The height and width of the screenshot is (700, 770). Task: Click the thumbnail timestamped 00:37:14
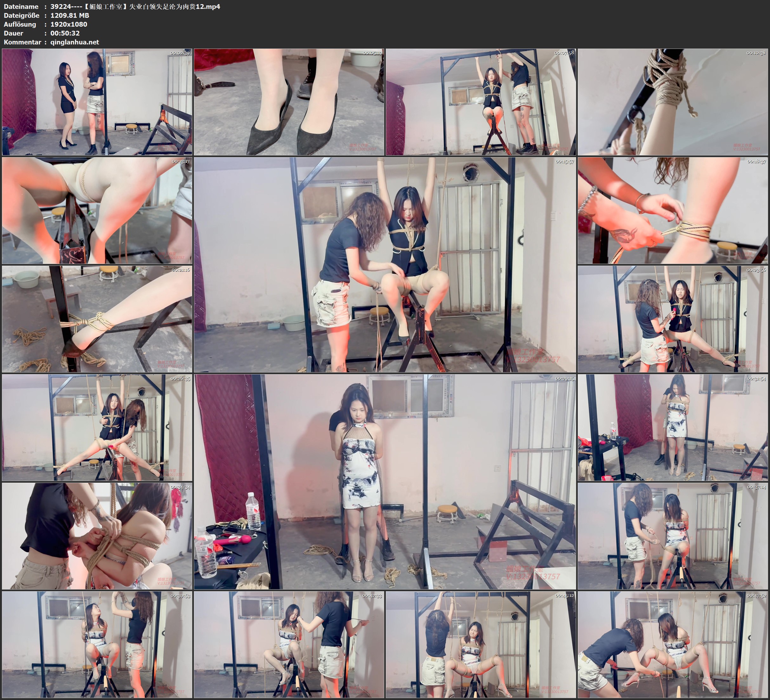673,536
